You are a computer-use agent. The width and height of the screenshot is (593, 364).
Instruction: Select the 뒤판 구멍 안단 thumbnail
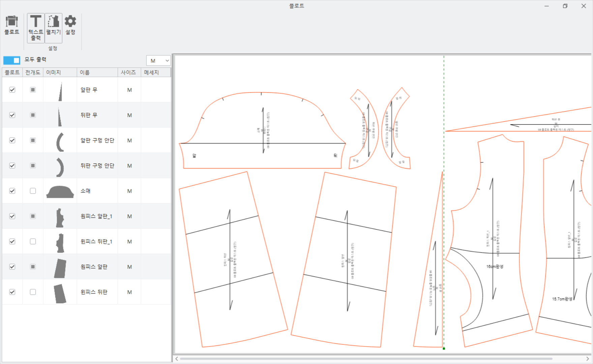click(60, 167)
